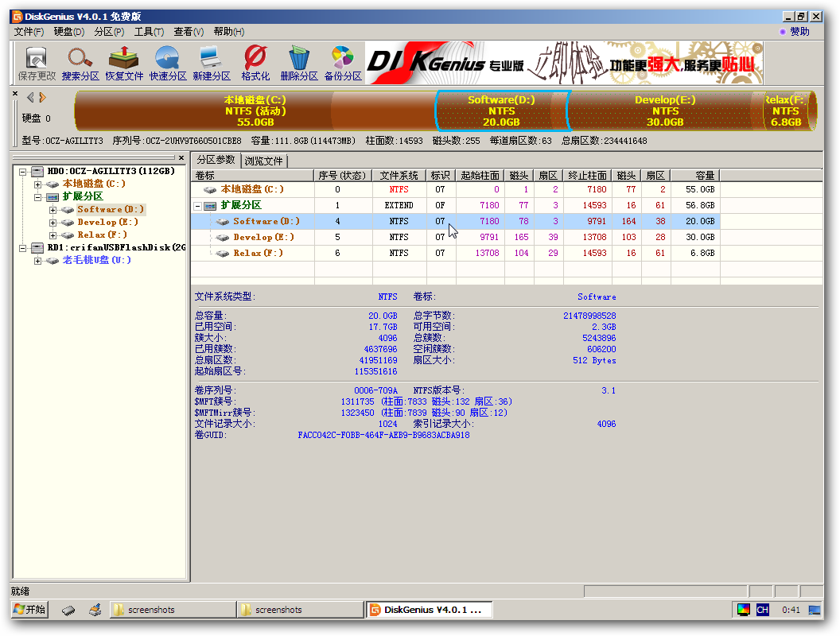Click the monitor icon in system tray

pos(815,611)
